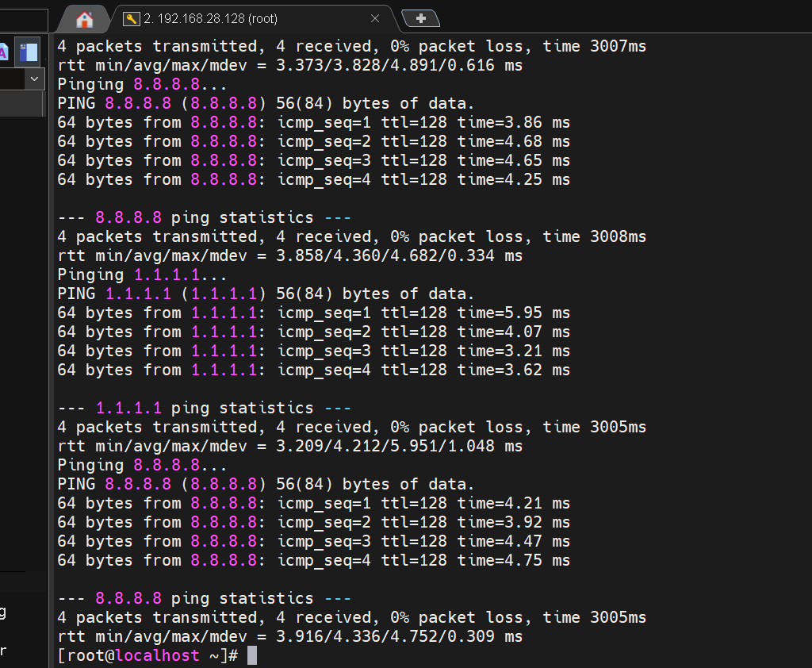The image size is (812, 668).
Task: Click the reply line with time=4.68 ms
Action: pos(313,141)
